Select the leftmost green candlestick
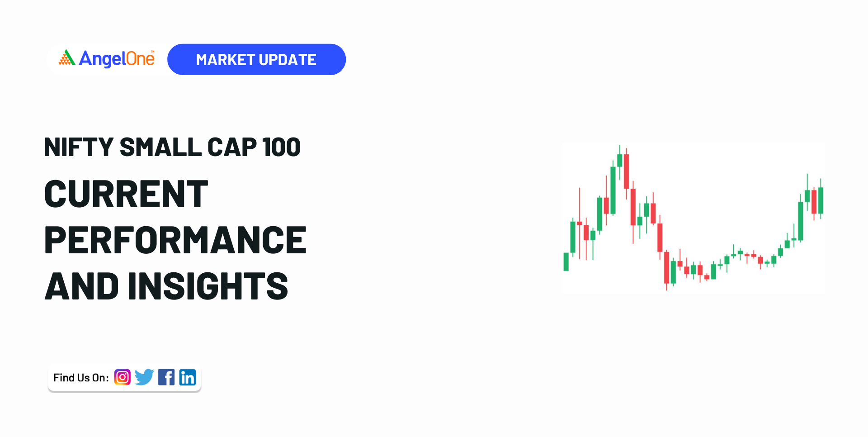The image size is (868, 437). tap(566, 261)
